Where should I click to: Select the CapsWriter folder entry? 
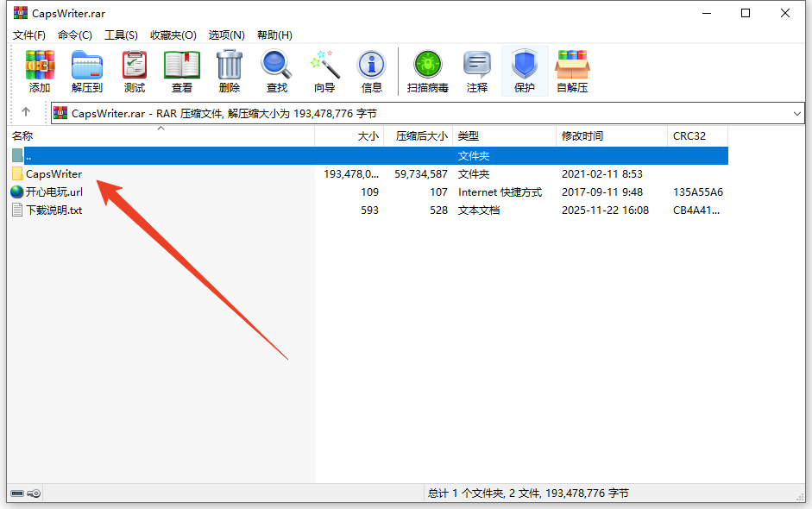[54, 174]
